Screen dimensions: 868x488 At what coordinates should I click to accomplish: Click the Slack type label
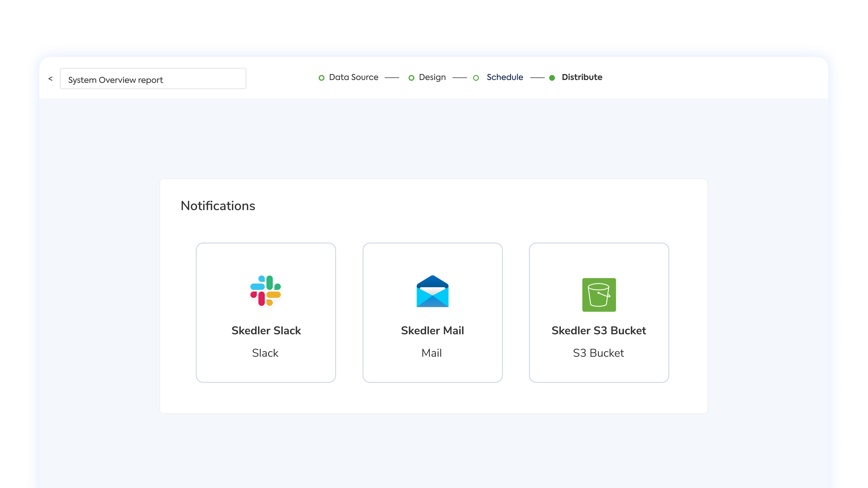click(x=265, y=353)
